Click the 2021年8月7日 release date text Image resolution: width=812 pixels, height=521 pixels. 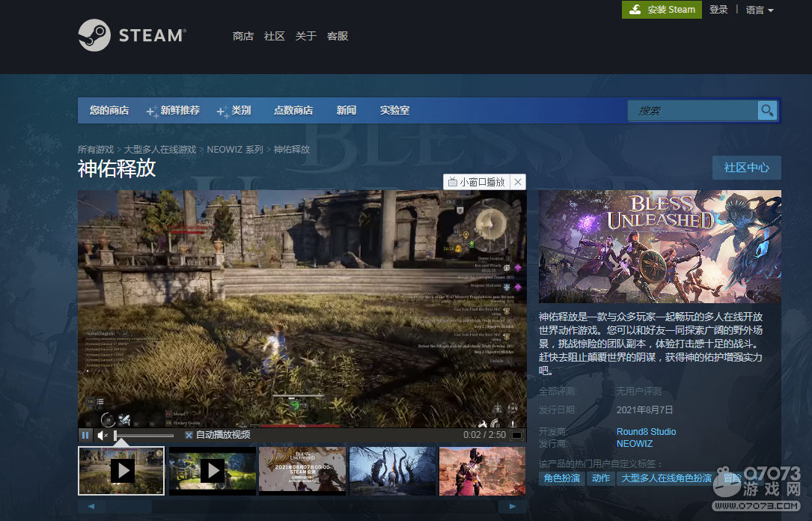(644, 409)
